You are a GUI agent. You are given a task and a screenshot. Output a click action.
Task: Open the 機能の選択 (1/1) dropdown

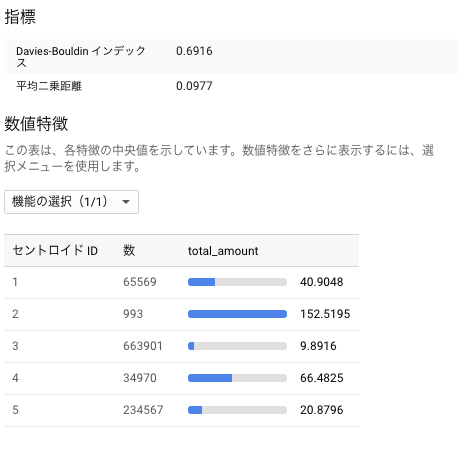pos(71,202)
